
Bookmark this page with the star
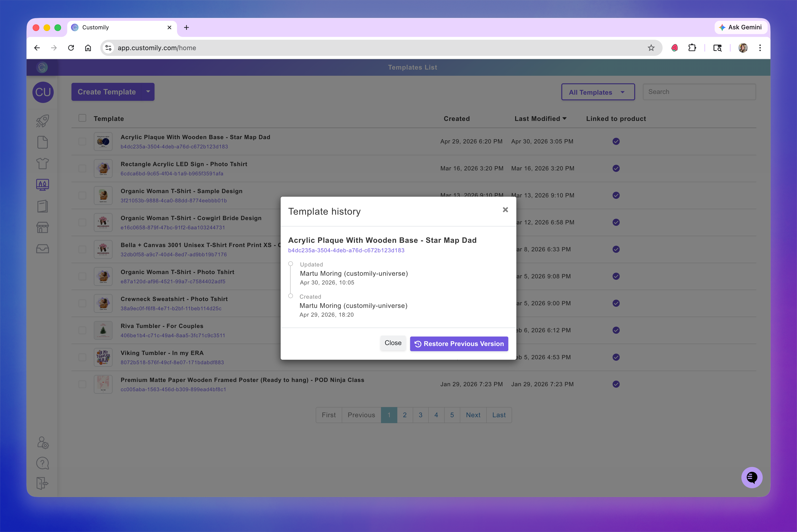point(651,48)
